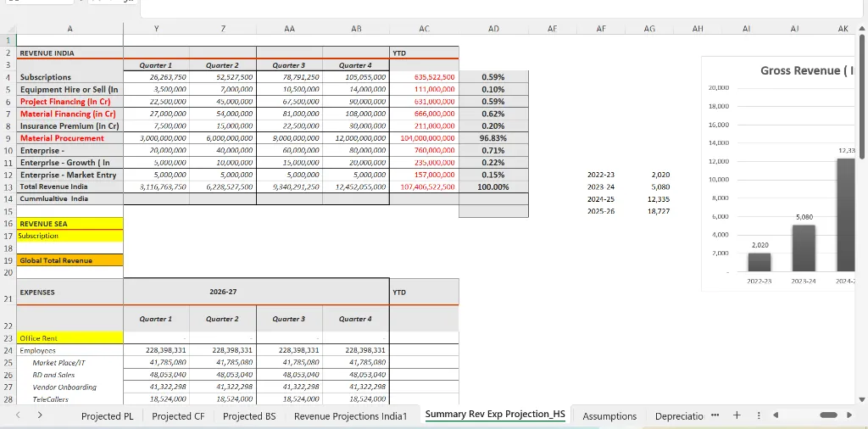Image resolution: width=868 pixels, height=429 pixels.
Task: Add a new sheet with plus icon
Action: coord(737,415)
